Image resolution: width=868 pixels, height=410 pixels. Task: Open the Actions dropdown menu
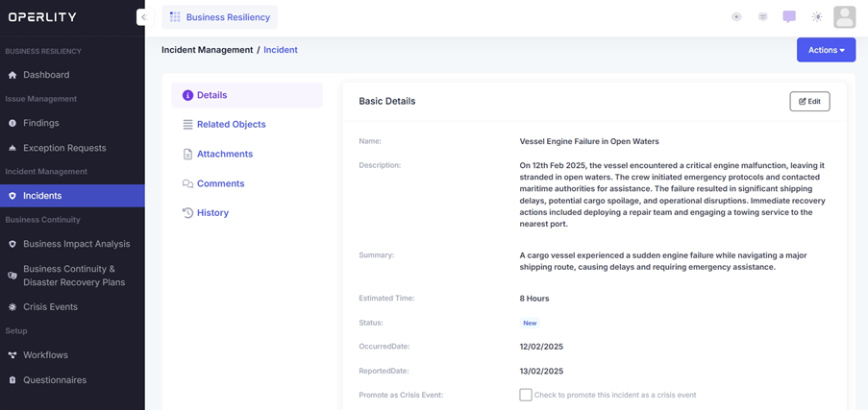point(826,50)
